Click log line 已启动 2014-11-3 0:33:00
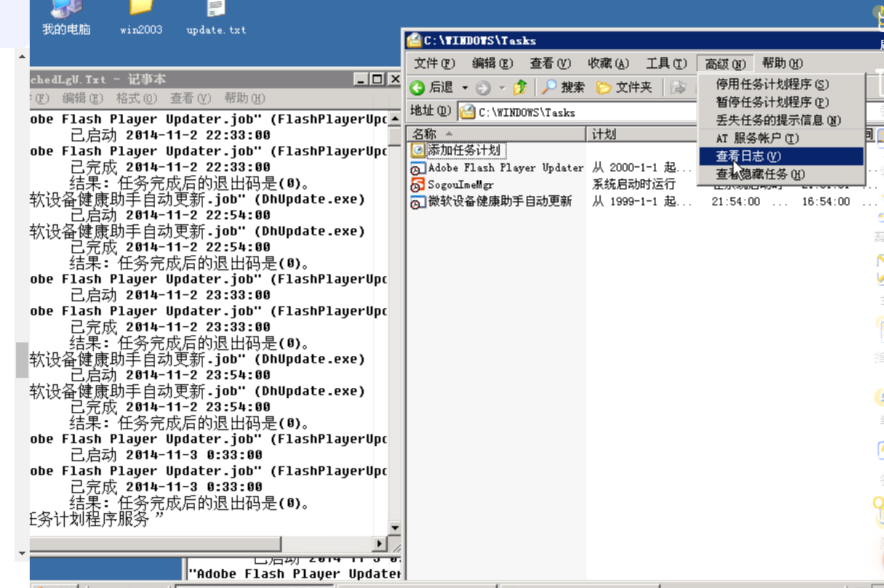884x588 pixels. tap(166, 455)
